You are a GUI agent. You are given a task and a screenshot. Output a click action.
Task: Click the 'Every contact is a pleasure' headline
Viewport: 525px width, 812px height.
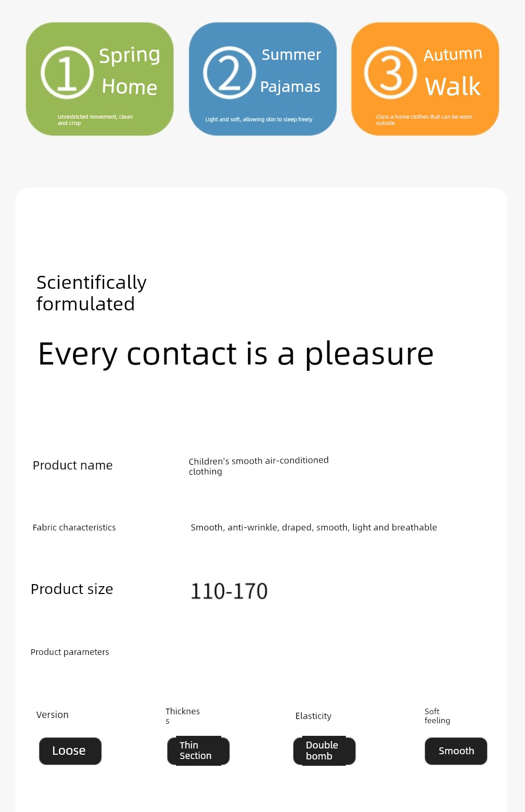click(236, 354)
